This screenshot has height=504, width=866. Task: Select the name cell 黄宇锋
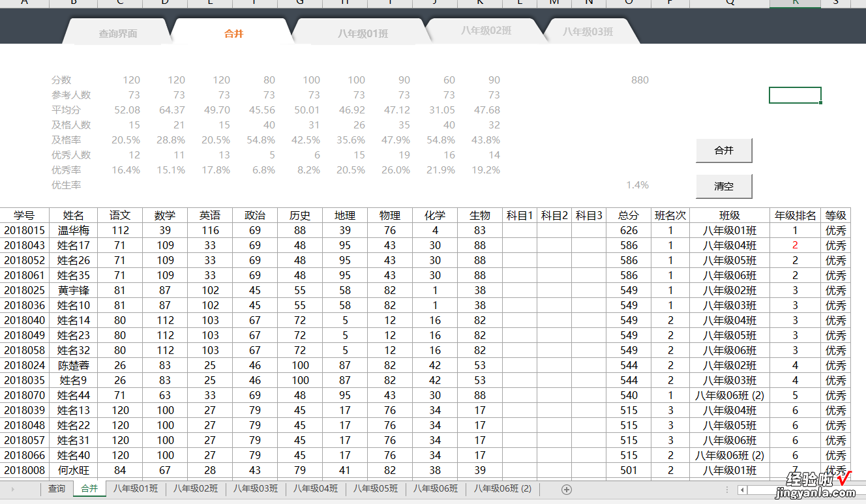click(x=73, y=290)
